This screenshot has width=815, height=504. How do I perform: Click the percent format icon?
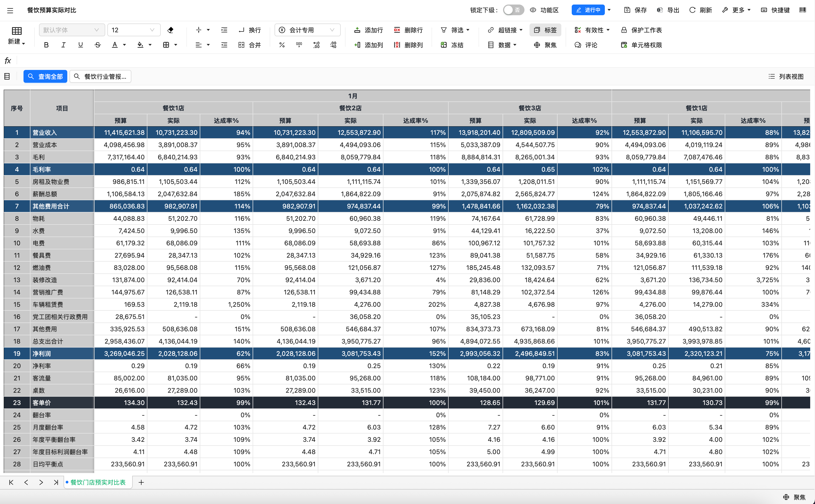(282, 45)
